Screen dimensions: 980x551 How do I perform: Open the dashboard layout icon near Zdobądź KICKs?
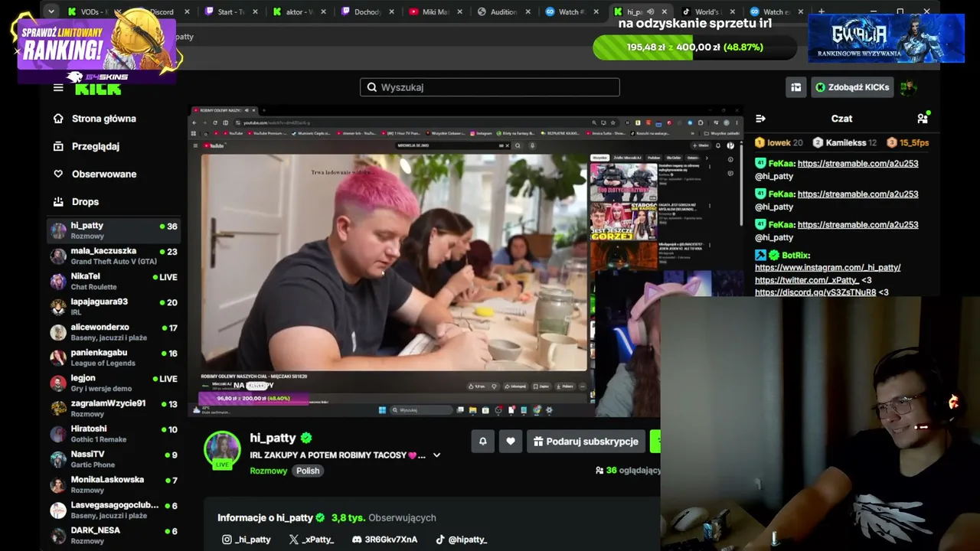tap(796, 87)
